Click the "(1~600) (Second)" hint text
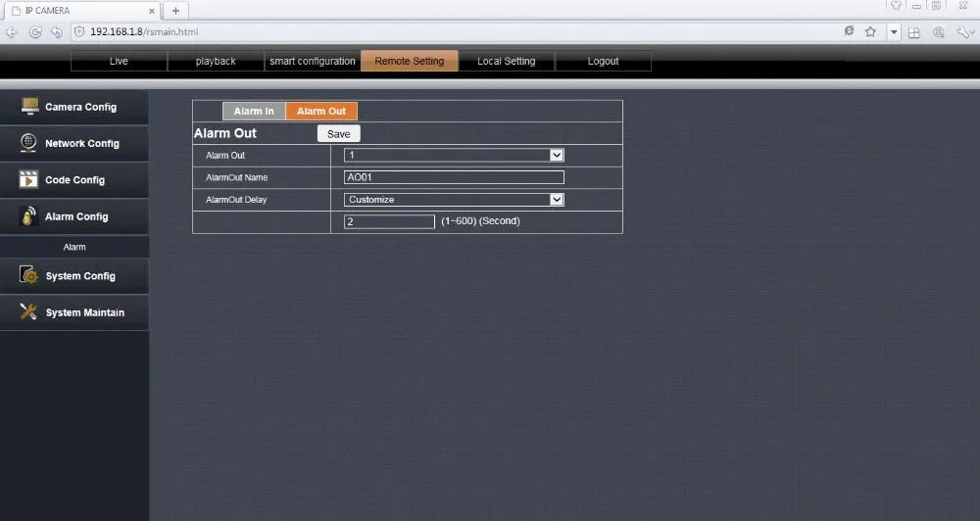The image size is (980, 521). click(x=480, y=220)
